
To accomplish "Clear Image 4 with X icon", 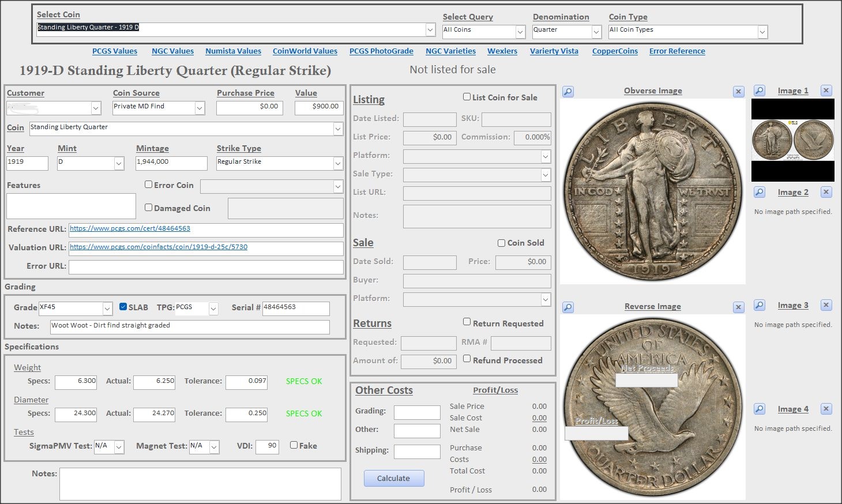I will [x=826, y=409].
